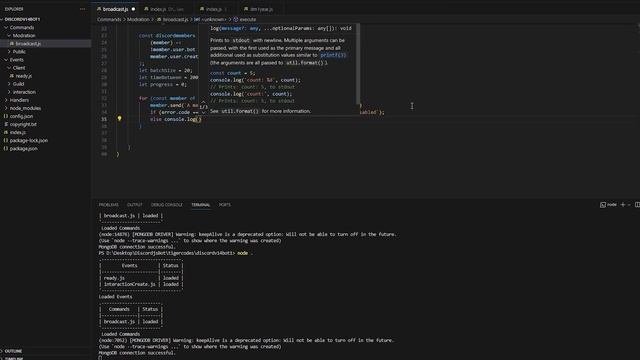The width and height of the screenshot is (640, 360).
Task: Click 'else console.log()' code line
Action: [176, 119]
